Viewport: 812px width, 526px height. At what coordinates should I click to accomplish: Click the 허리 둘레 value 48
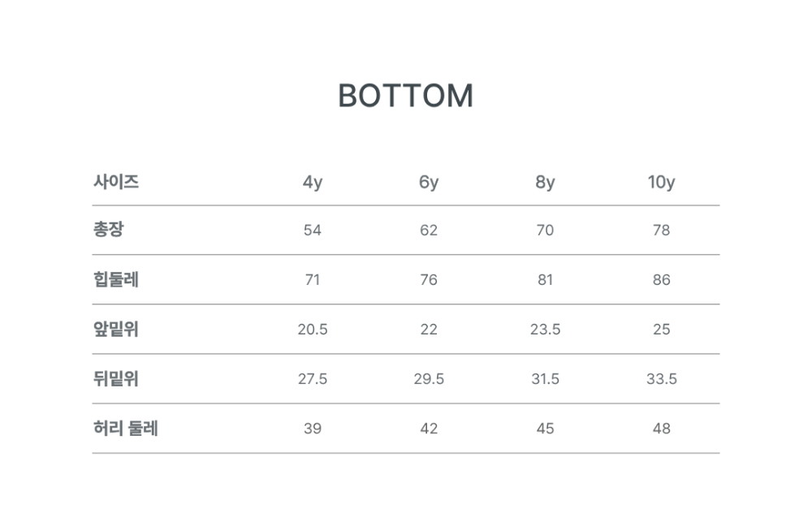(x=661, y=429)
